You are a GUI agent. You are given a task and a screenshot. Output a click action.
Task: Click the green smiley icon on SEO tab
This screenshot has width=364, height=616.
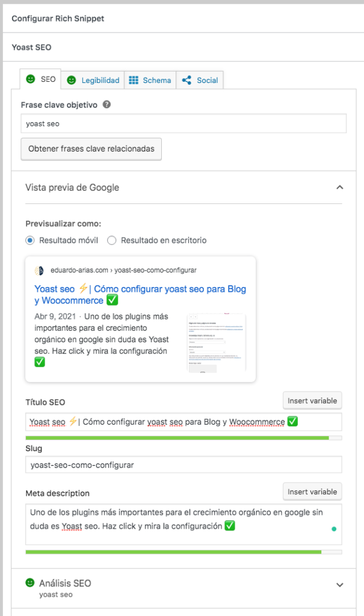[x=30, y=79]
